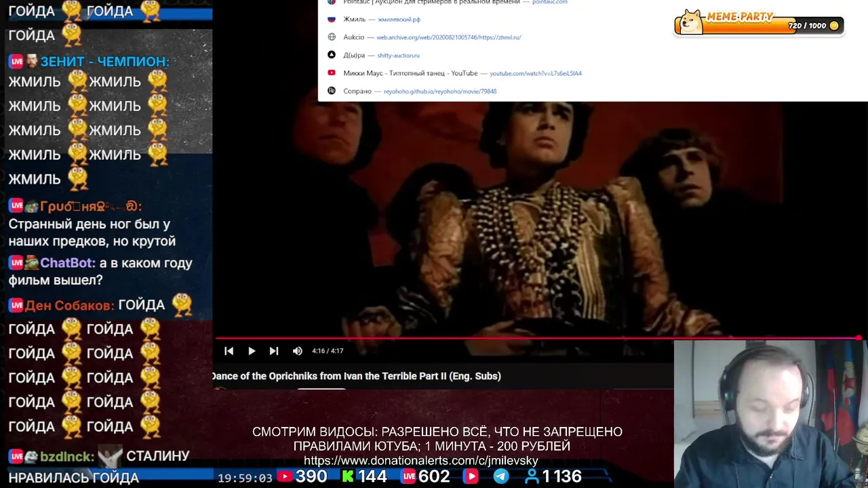The width and height of the screenshot is (868, 488).
Task: Click the LIVE badge beside ЗЕНИТ - ЧЕМПИОН
Action: click(16, 62)
